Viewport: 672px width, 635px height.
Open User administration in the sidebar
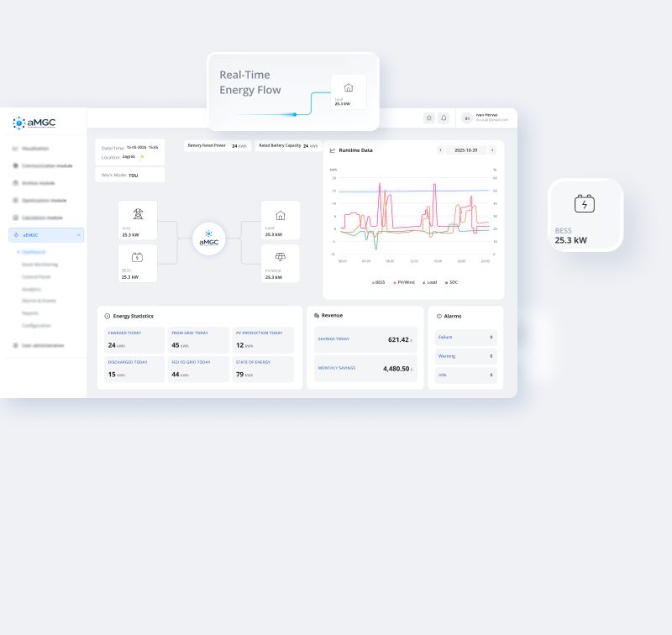pyautogui.click(x=38, y=345)
